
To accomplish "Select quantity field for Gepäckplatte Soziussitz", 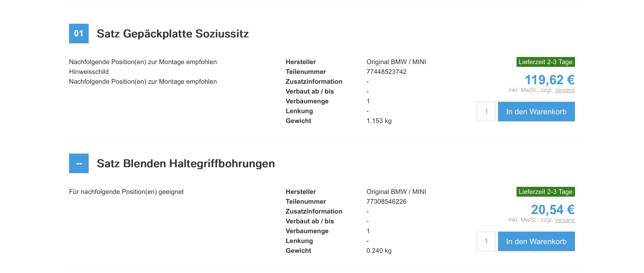I will (486, 112).
